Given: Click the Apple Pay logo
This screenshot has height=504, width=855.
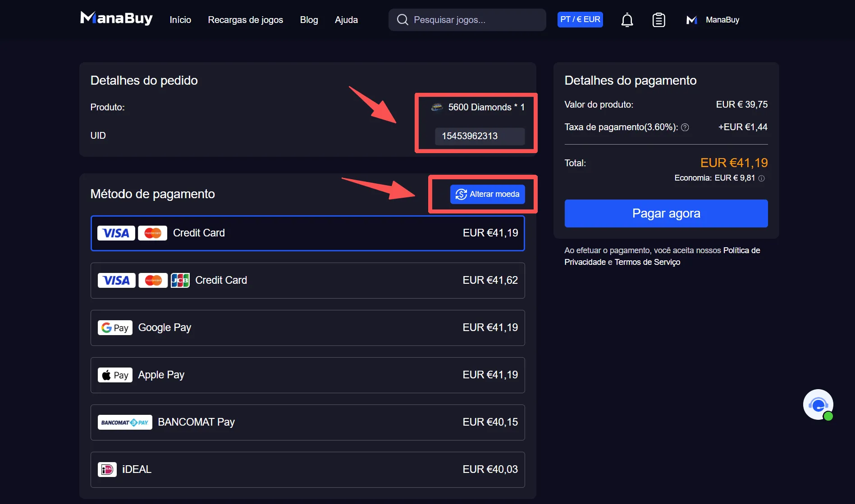Looking at the screenshot, I should coord(115,375).
